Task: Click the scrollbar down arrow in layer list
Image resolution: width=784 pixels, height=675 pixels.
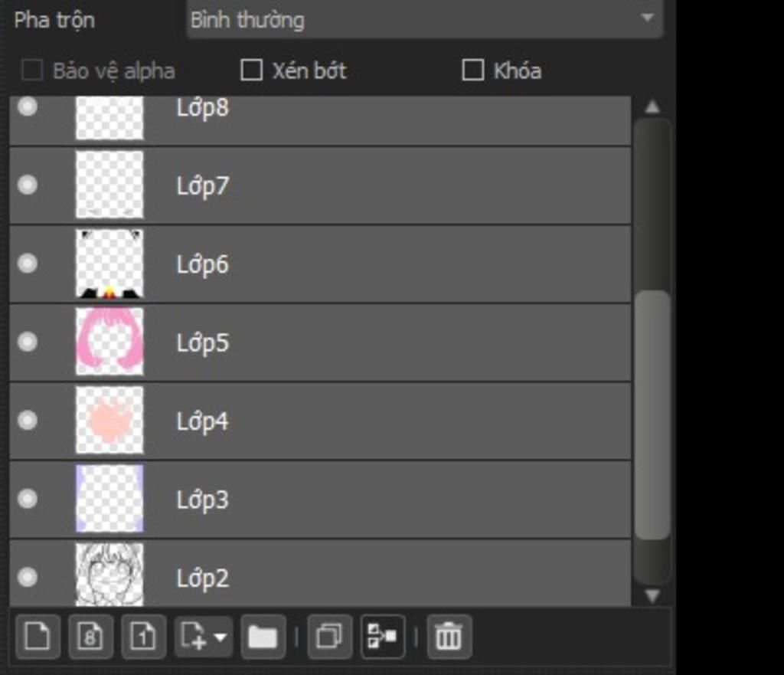Action: pyautogui.click(x=652, y=595)
